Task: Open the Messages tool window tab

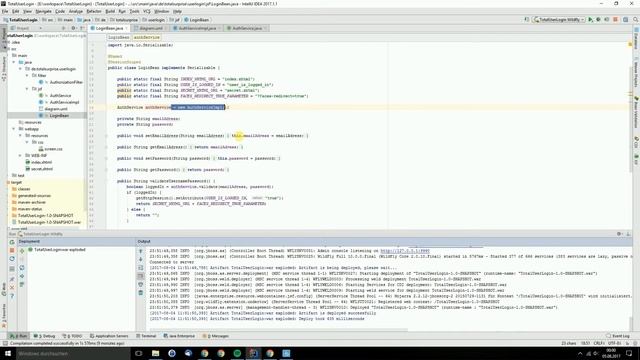Action: click(216, 336)
